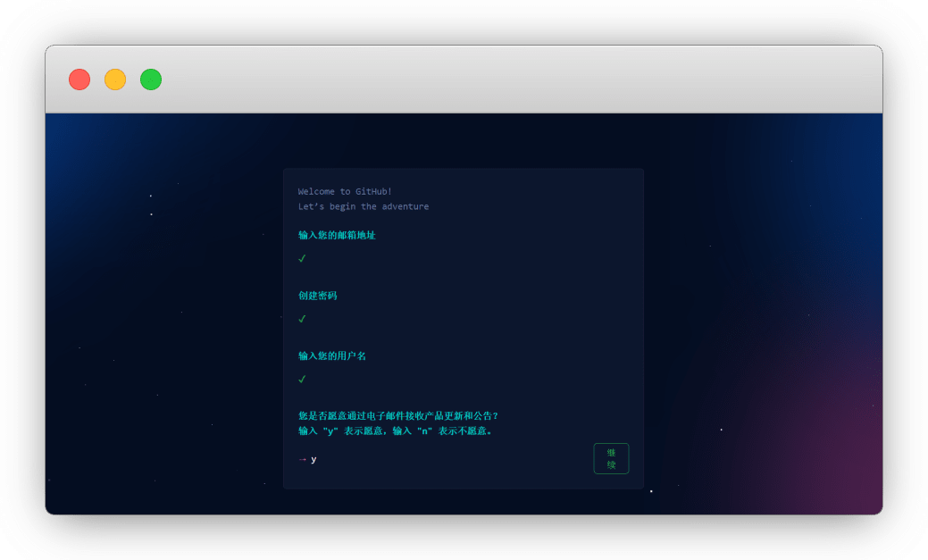The height and width of the screenshot is (560, 928).
Task: Click the green traffic light icon
Action: click(150, 79)
